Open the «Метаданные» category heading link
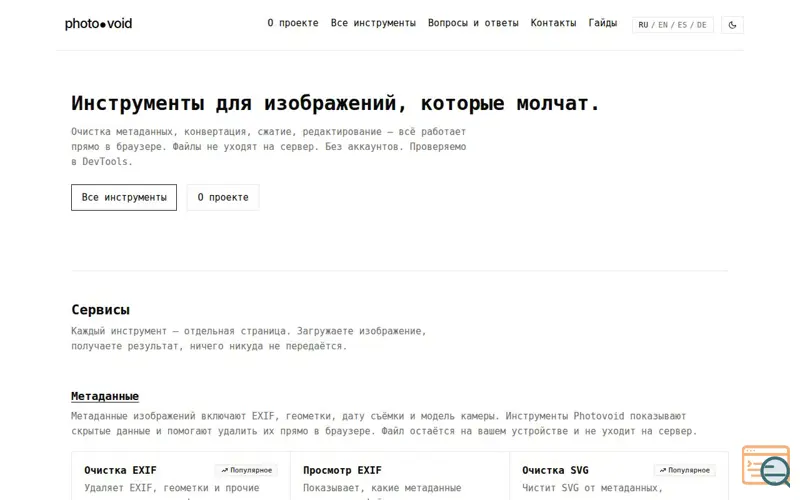The height and width of the screenshot is (500, 800). point(105,396)
